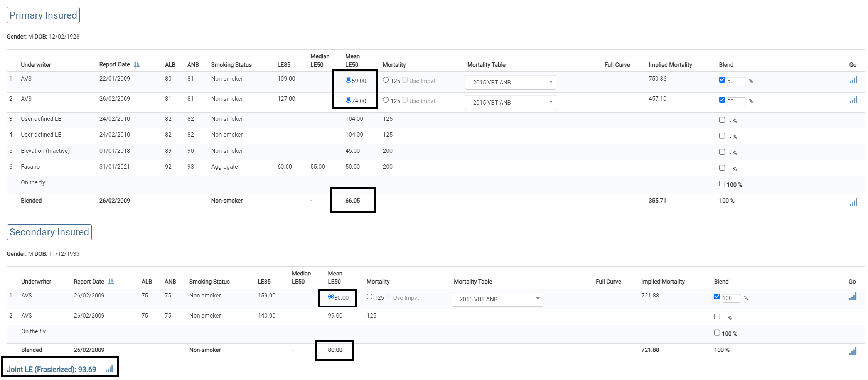Click chart icon for Secondary AVS row 1
The width and height of the screenshot is (868, 380).
coord(853,297)
